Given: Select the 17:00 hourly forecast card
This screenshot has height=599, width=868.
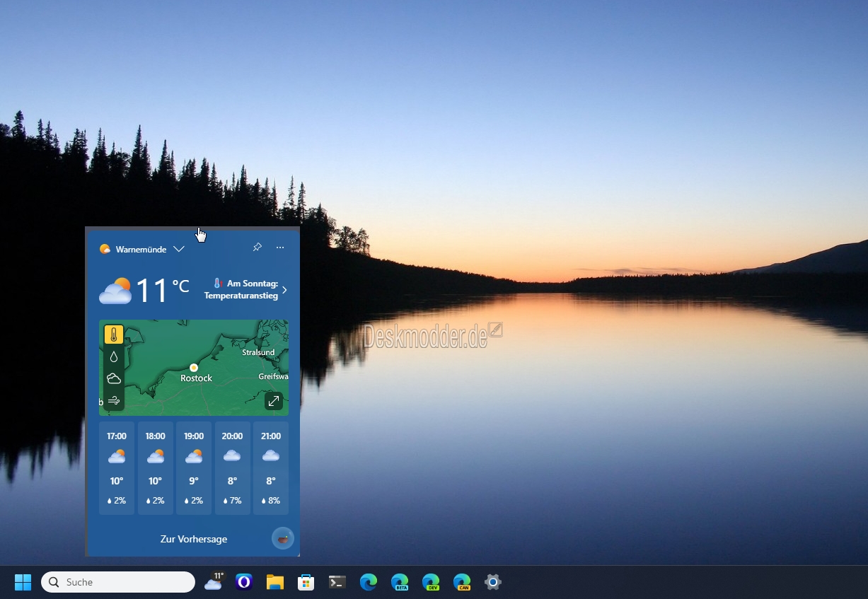Looking at the screenshot, I should [117, 467].
